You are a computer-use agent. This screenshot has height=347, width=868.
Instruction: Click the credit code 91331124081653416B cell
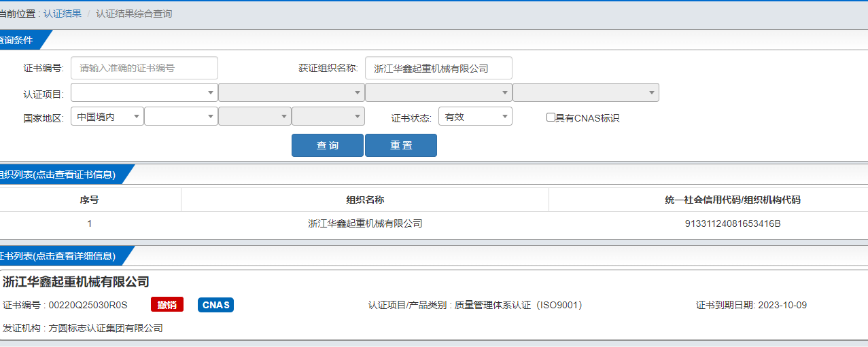[733, 223]
